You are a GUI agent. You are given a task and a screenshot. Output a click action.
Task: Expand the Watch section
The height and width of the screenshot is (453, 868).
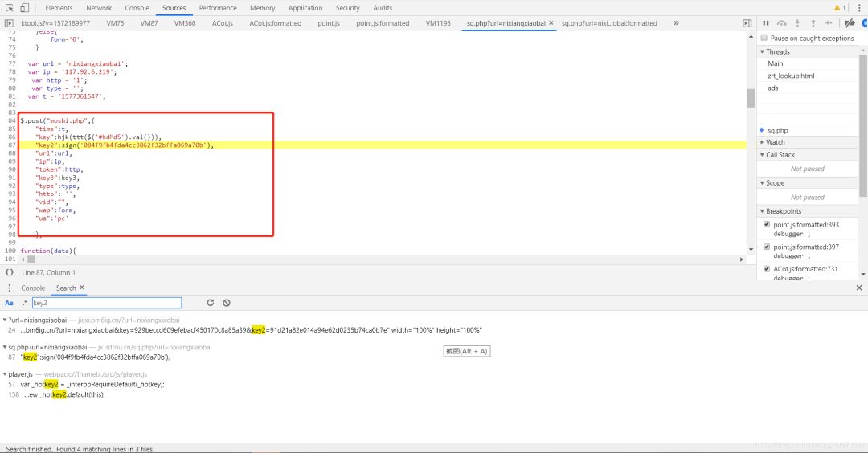pos(775,142)
